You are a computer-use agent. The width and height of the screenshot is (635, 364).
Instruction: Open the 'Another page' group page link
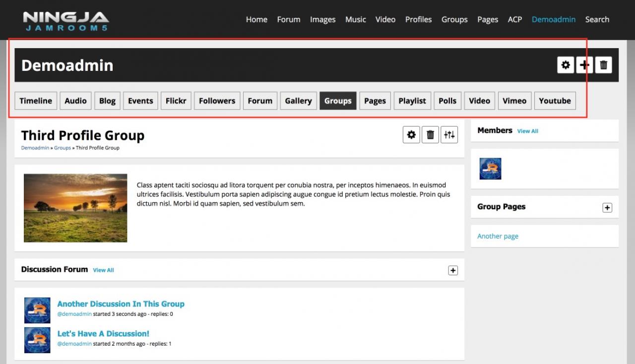pyautogui.click(x=498, y=237)
